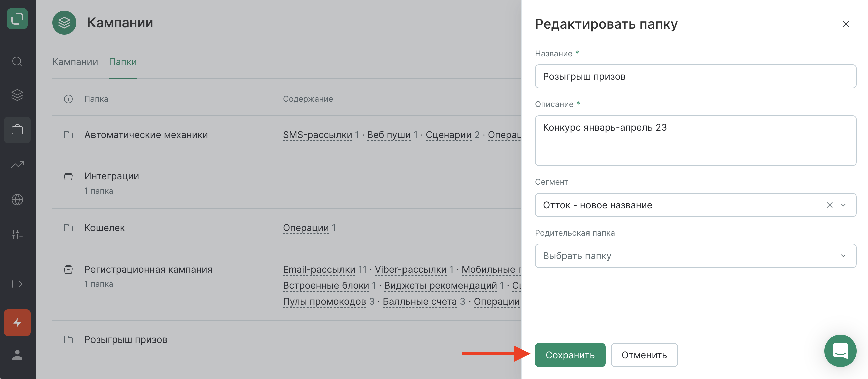Select Розыгрыш призов folder in the list
Viewport: 868px width, 379px height.
(125, 339)
